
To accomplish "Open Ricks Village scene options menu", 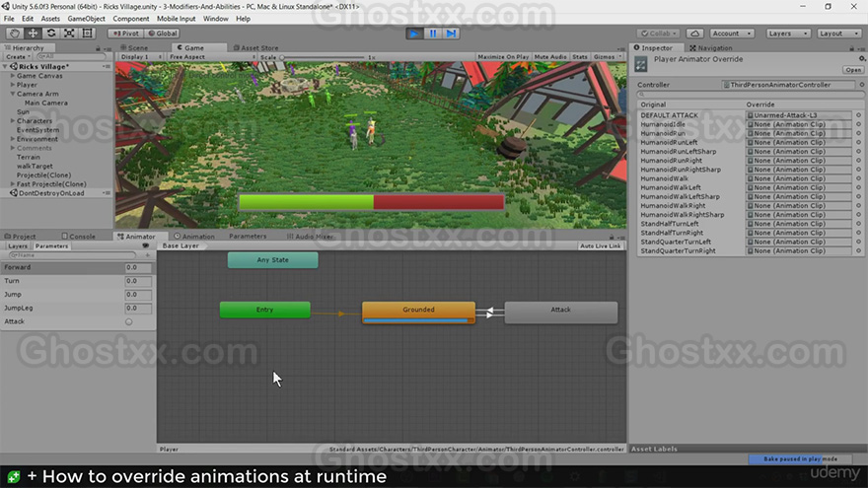I will pyautogui.click(x=107, y=66).
